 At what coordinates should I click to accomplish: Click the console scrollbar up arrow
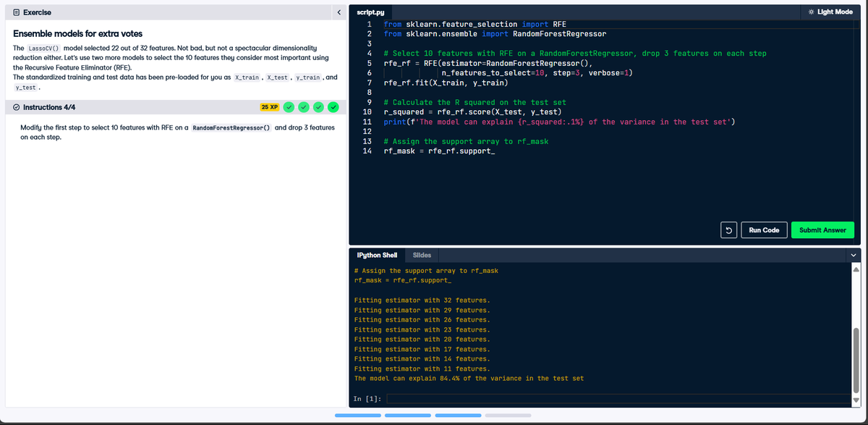point(857,269)
